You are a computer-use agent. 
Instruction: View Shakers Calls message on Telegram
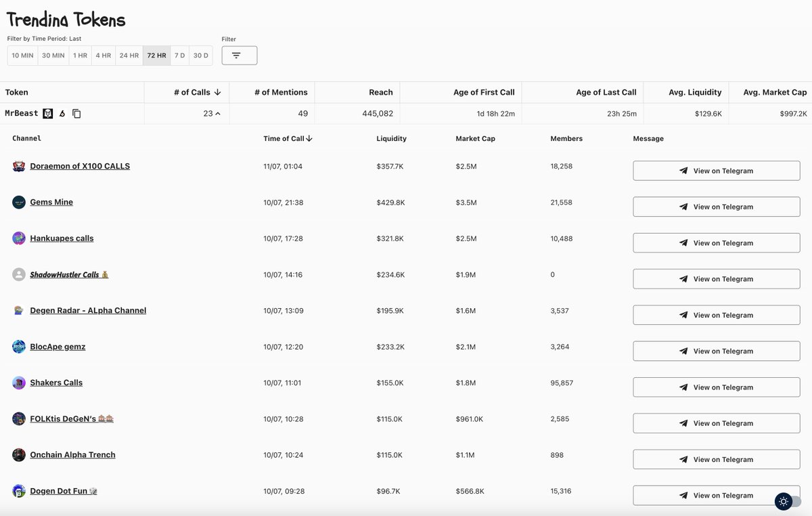[717, 387]
